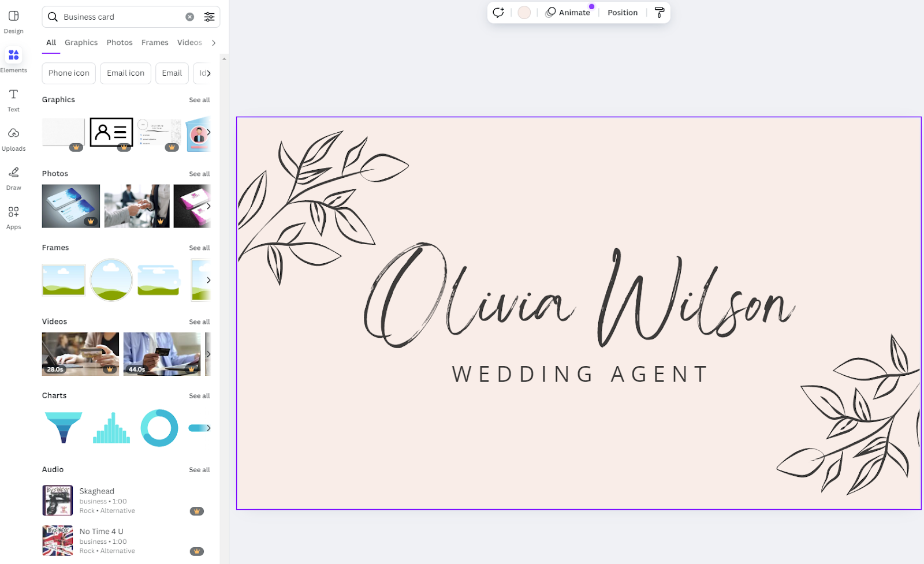Open the Position menu
This screenshot has height=564, width=924.
[x=622, y=12]
